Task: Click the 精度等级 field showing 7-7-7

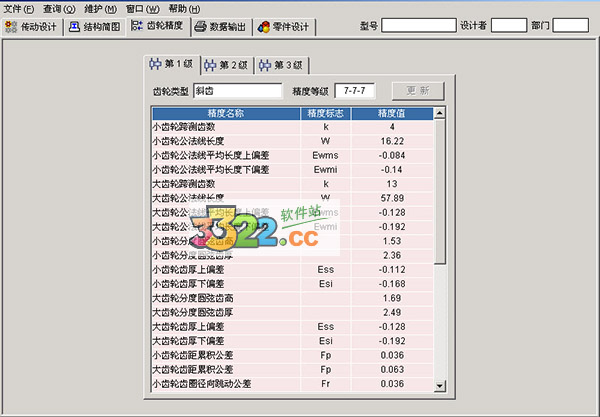Action: coord(355,91)
